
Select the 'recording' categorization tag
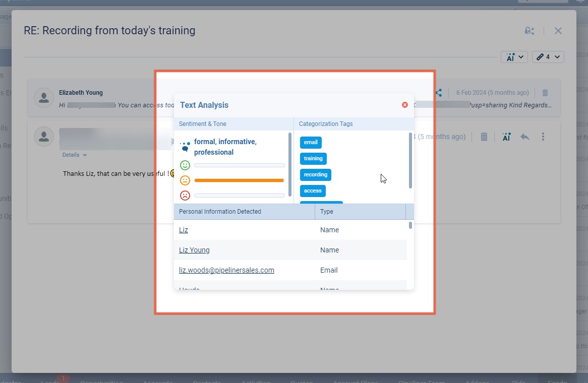[315, 175]
